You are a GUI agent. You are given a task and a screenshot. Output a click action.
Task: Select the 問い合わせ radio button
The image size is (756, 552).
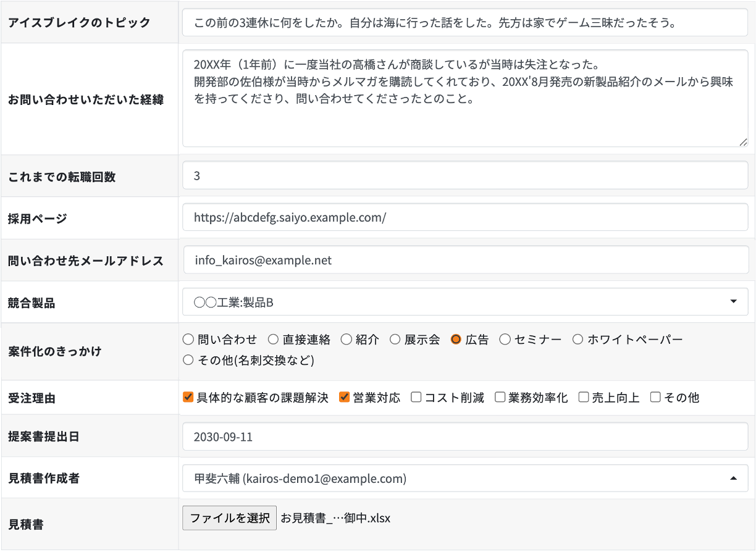point(188,340)
